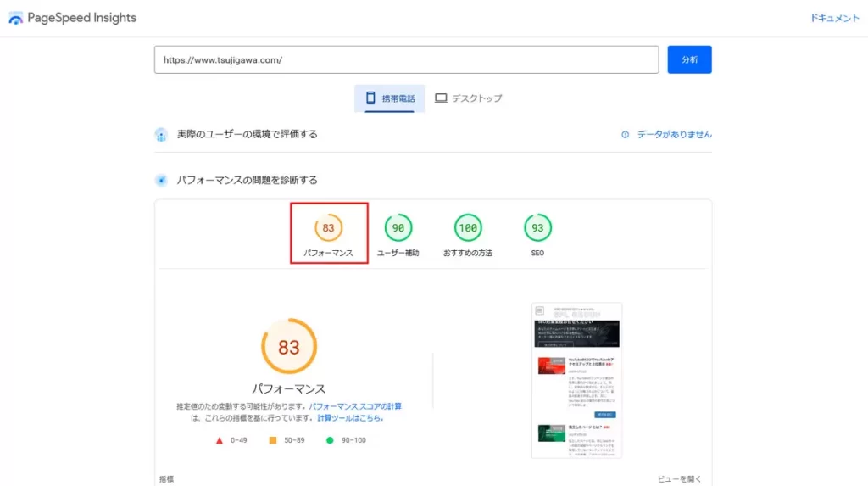The image size is (868, 486).
Task: Open パフォーマンス スコアの計算 link
Action: [x=355, y=406]
